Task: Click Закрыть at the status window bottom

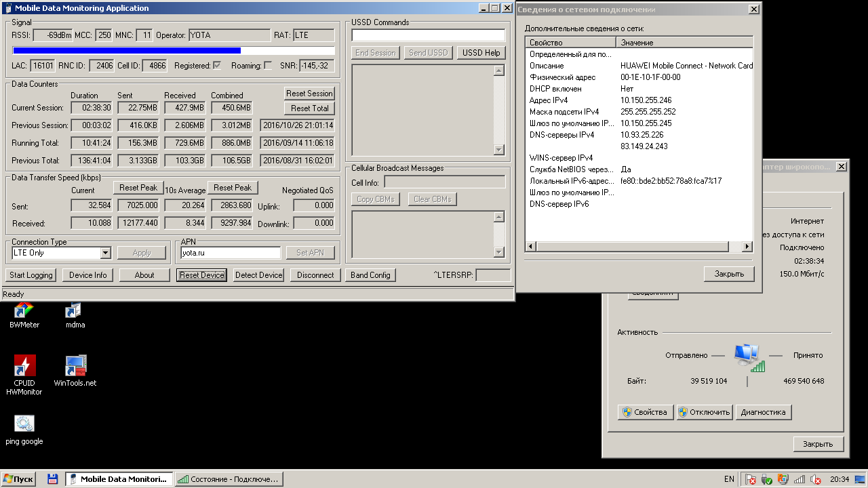Action: [x=818, y=444]
